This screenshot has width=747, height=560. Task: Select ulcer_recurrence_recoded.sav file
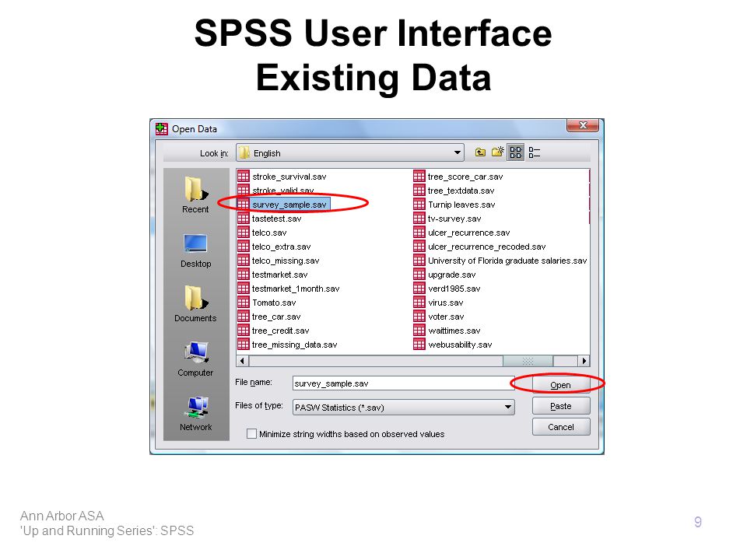[480, 247]
